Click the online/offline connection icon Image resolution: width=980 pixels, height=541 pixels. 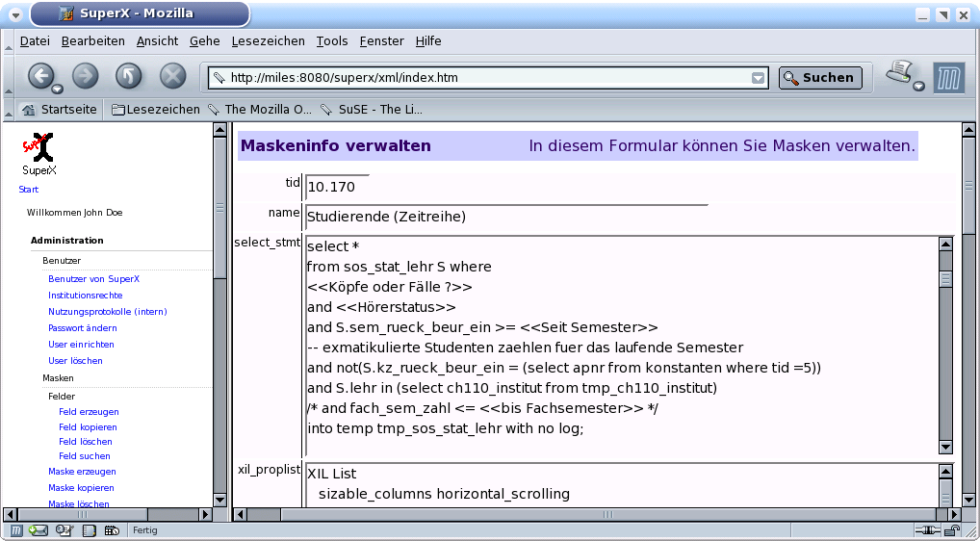pyautogui.click(x=927, y=531)
